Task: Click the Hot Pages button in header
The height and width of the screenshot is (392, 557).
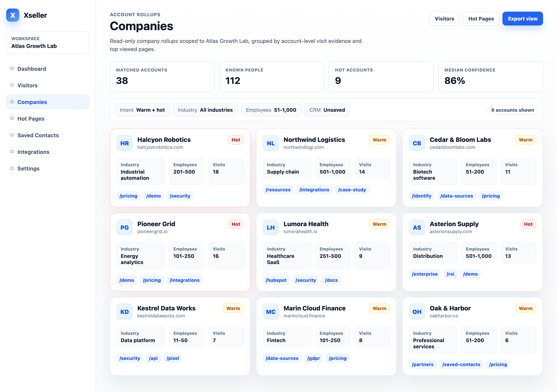Action: 481,19
